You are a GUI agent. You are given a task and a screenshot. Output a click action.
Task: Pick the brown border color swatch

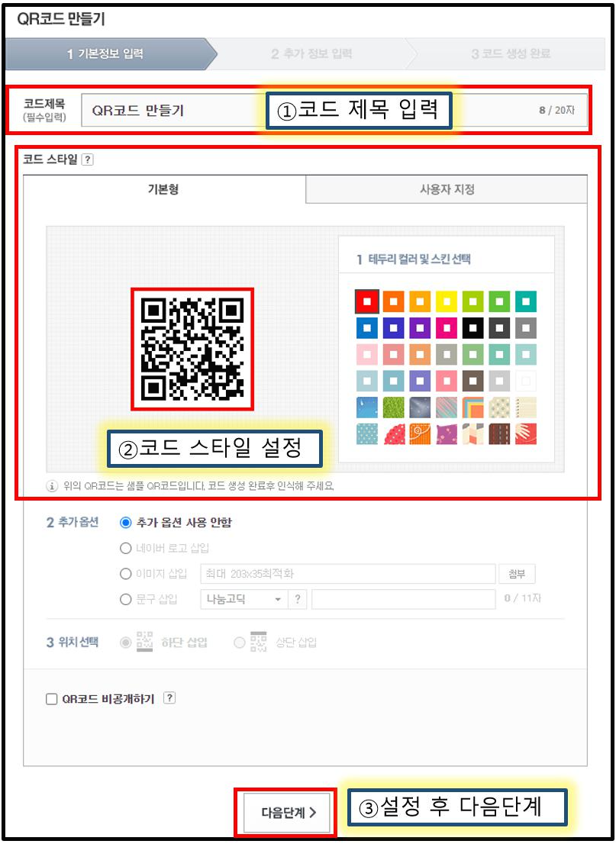[x=472, y=381]
